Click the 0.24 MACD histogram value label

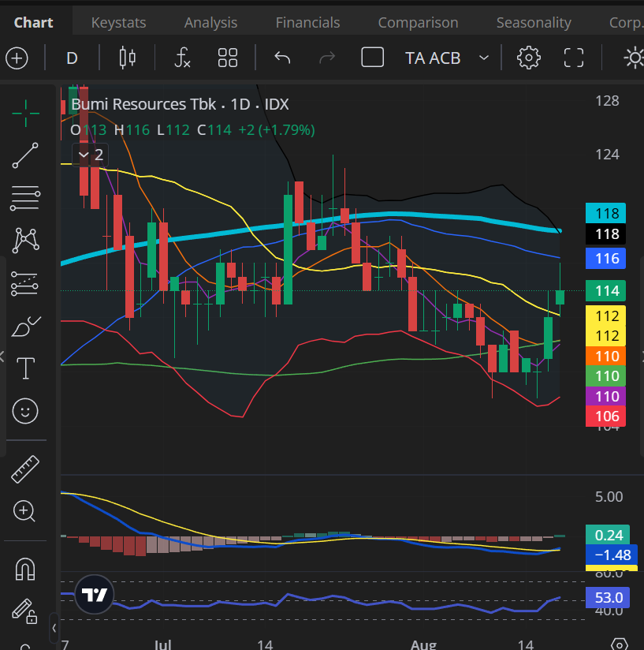coord(608,535)
